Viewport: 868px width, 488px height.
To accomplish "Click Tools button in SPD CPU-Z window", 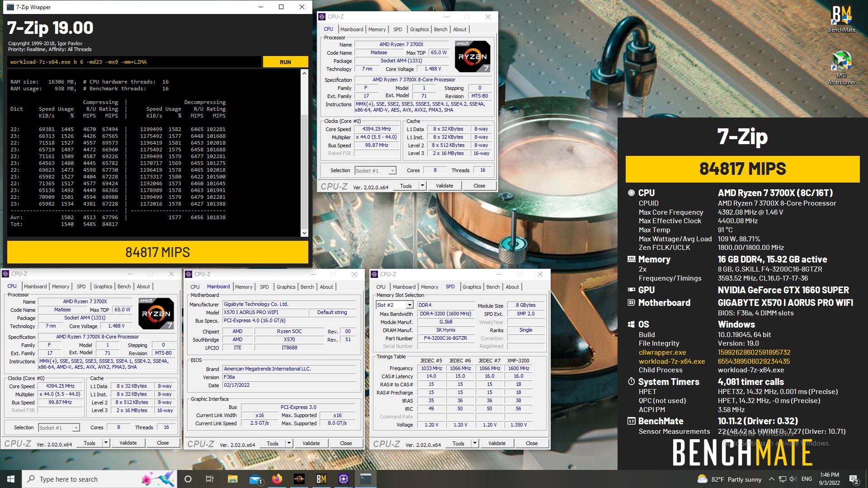I will tap(458, 443).
